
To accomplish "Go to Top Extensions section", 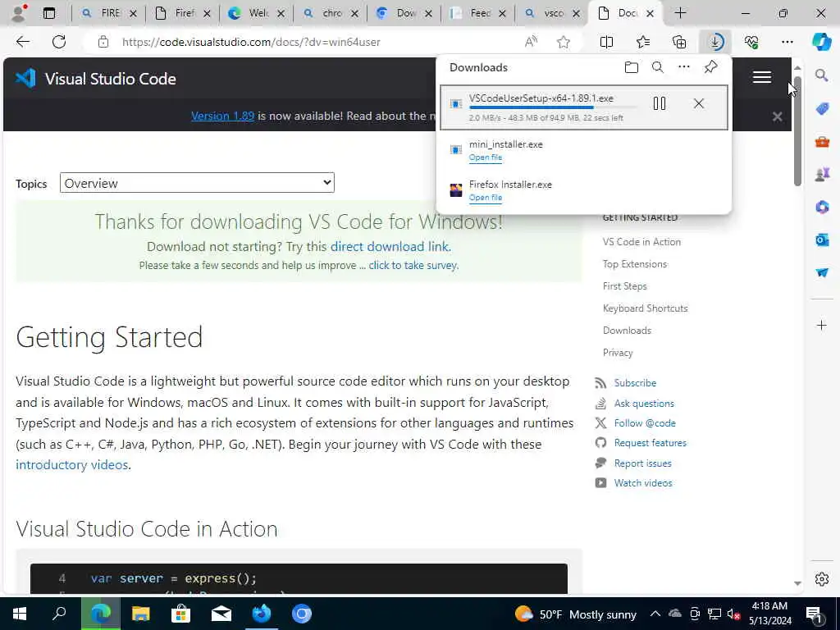I will [634, 264].
